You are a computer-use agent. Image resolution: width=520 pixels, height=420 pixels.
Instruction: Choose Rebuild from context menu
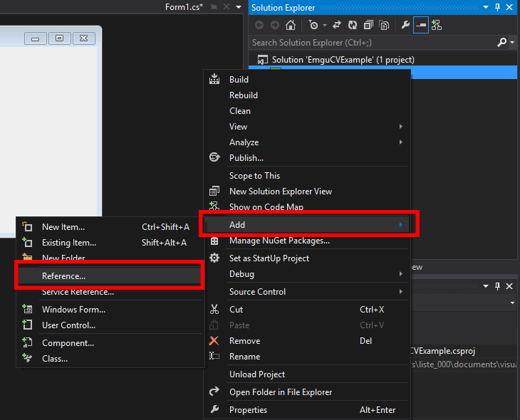click(307, 95)
